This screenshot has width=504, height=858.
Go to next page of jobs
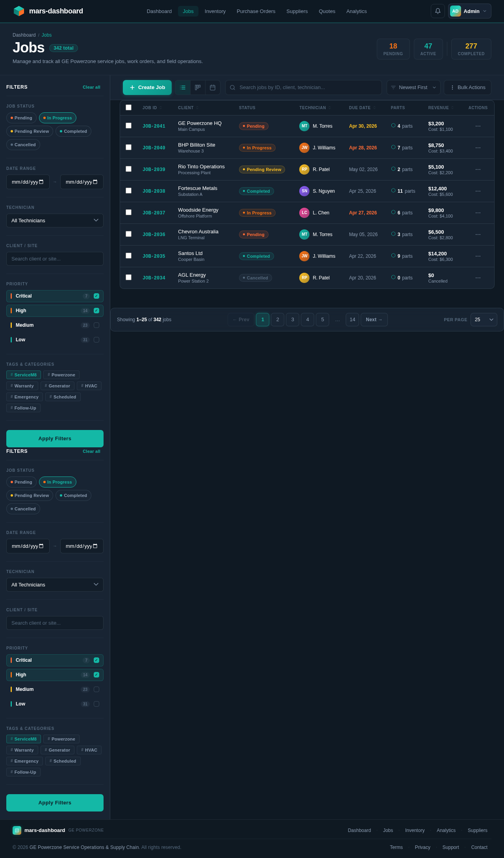374,320
